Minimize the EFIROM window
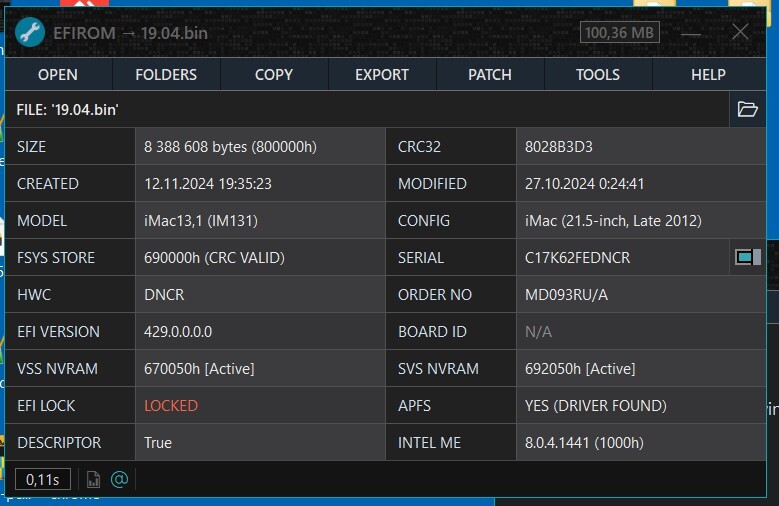Screen dimensions: 779x506 (691, 33)
